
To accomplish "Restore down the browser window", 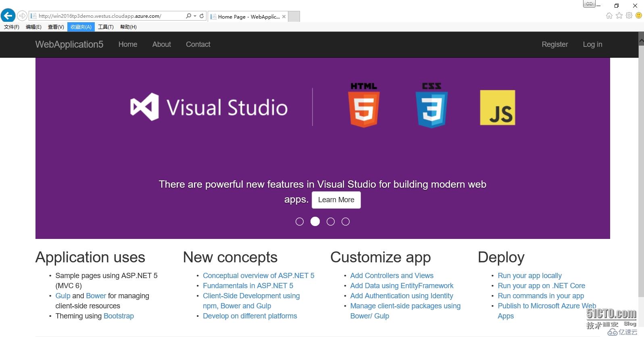I will 617,5.
